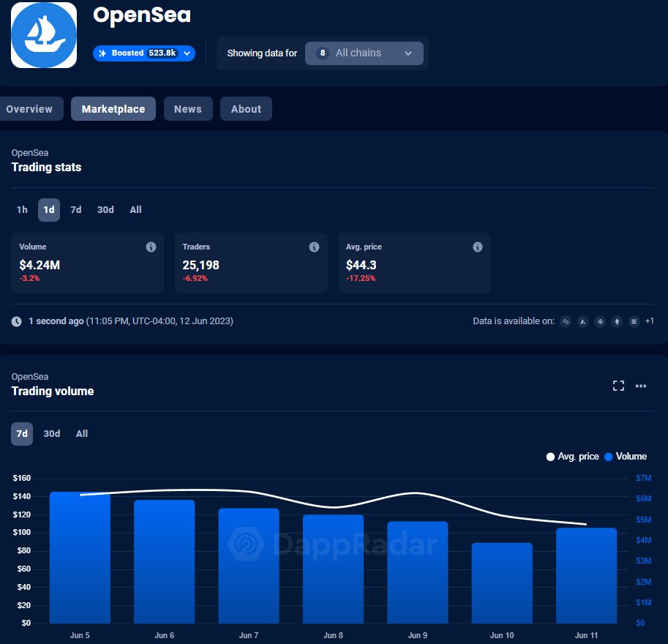Image resolution: width=668 pixels, height=644 pixels.
Task: Toggle the Avg. price legend series
Action: pos(573,457)
